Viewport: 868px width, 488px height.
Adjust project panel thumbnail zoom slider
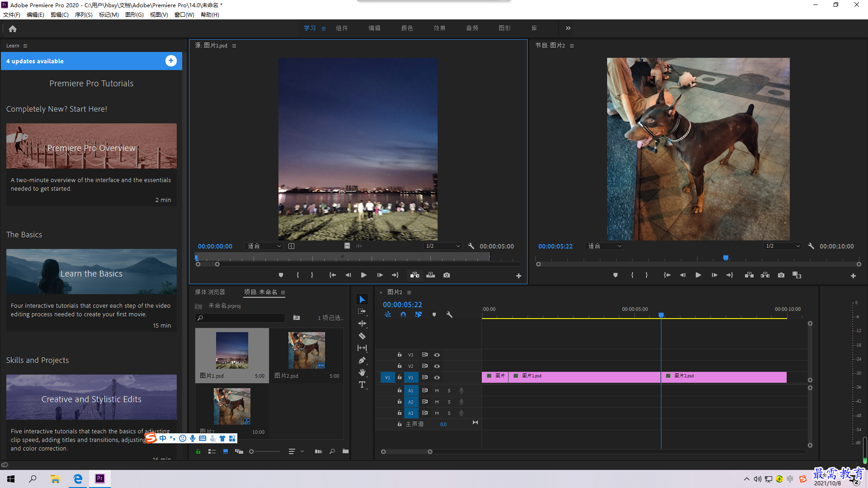(264, 451)
